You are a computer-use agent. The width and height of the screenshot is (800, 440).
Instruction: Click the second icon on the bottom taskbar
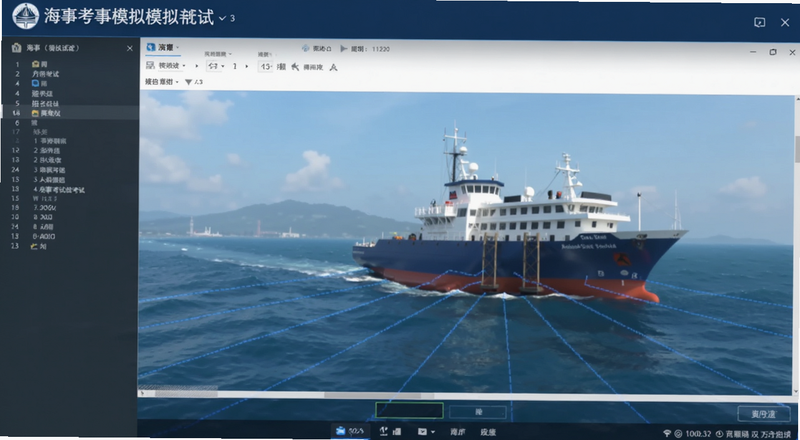point(384,431)
